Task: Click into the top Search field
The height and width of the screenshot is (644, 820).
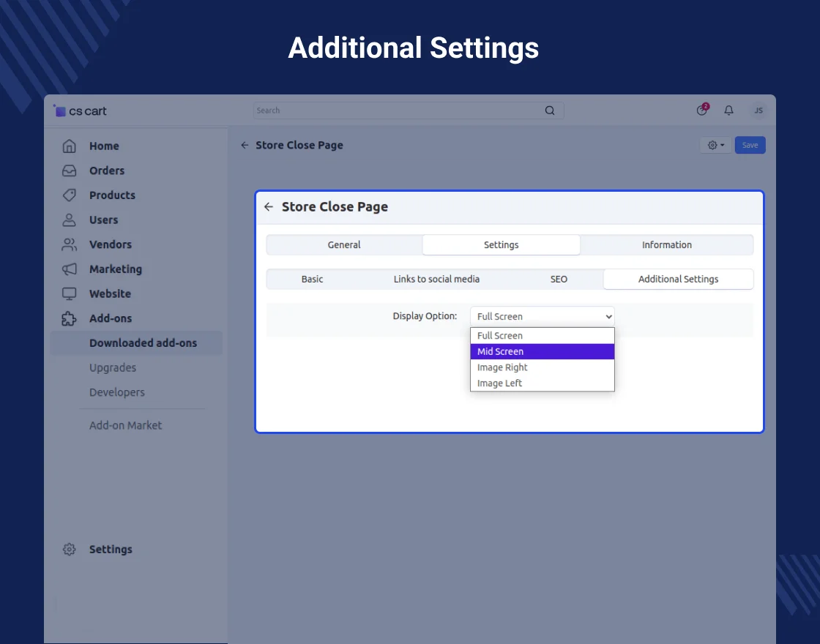Action: pos(395,111)
